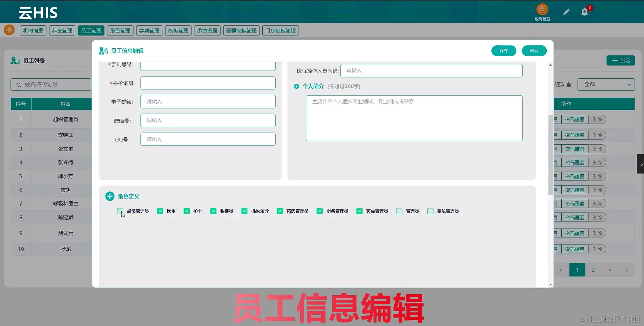This screenshot has height=326, width=644.
Task: Uncheck the 收费员 role checkbox
Action: [213, 211]
